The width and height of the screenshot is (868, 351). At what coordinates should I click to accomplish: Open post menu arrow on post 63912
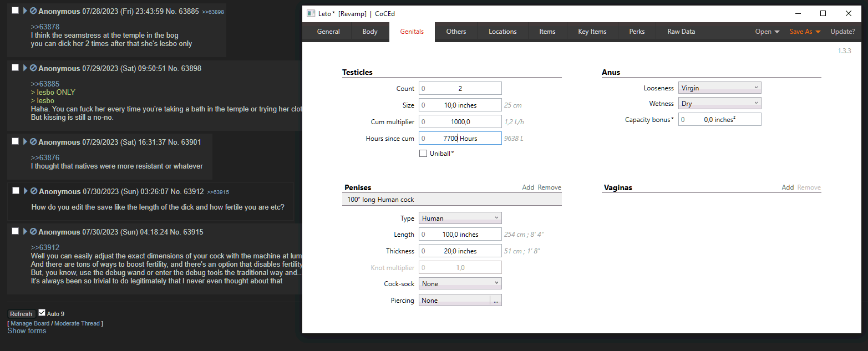(26, 191)
